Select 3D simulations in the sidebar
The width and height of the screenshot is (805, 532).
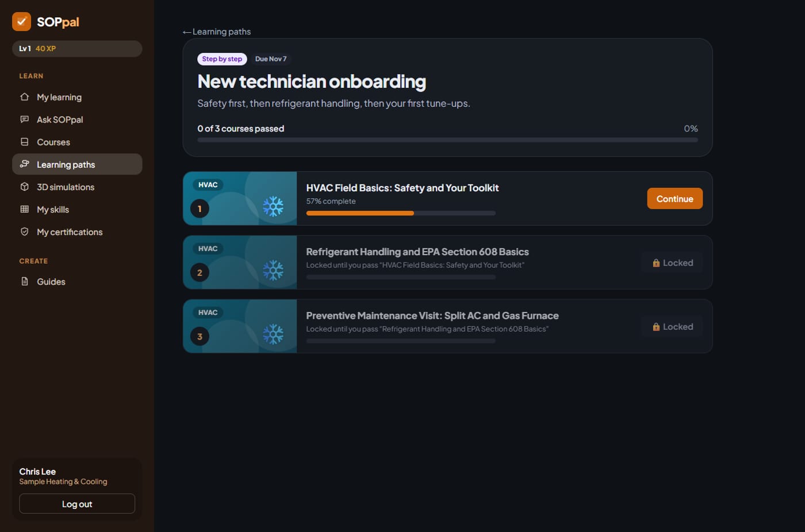click(x=77, y=187)
